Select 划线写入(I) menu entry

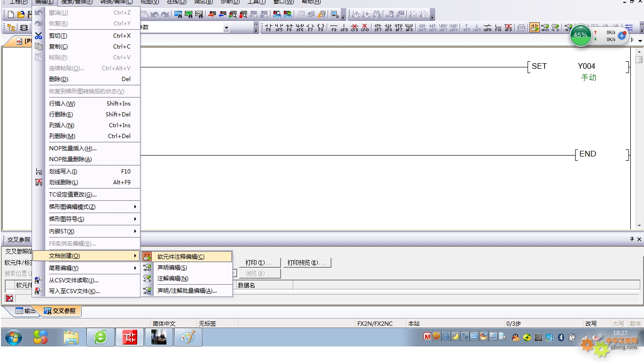[86, 172]
